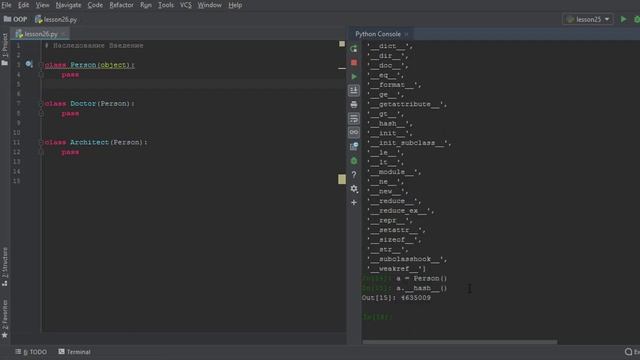This screenshot has height=360, width=640.
Task: Open the lesson25 run configuration dropdown
Action: pyautogui.click(x=588, y=19)
